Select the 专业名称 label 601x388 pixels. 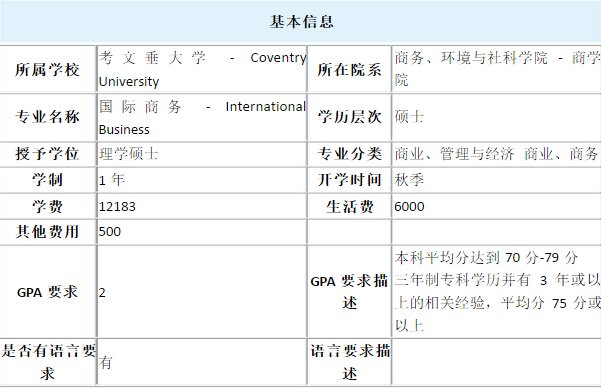pos(48,117)
